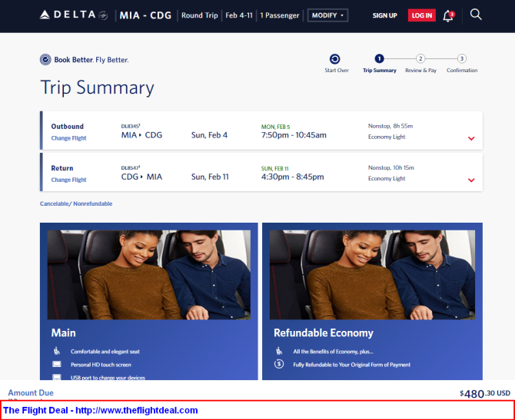
Task: Click the screen icon beside Personal HD touch screen
Action: 57,364
